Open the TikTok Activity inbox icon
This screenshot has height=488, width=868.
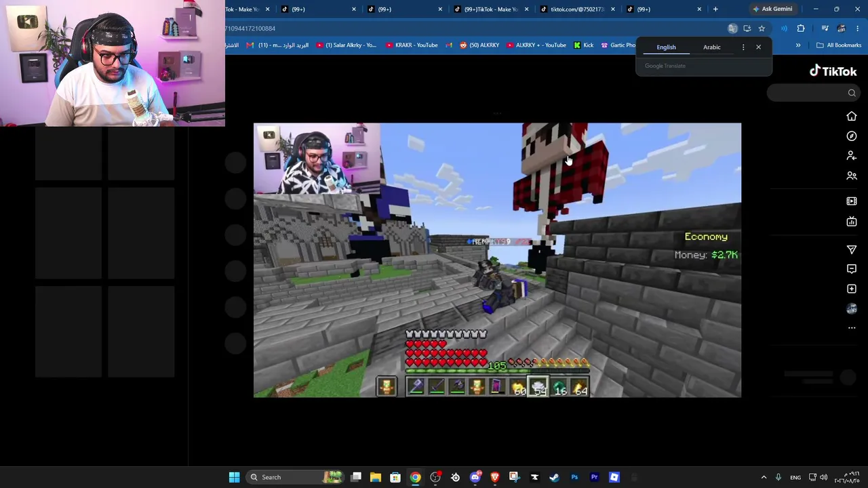click(852, 269)
